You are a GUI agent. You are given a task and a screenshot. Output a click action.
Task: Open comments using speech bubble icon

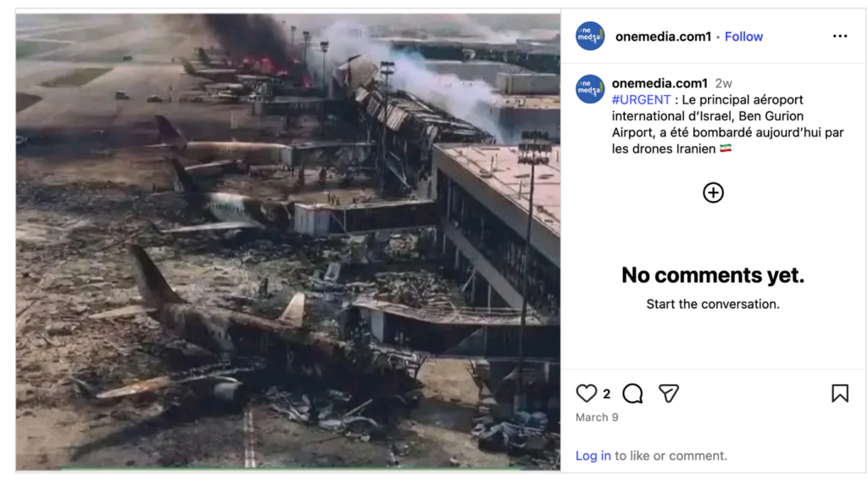tap(632, 394)
